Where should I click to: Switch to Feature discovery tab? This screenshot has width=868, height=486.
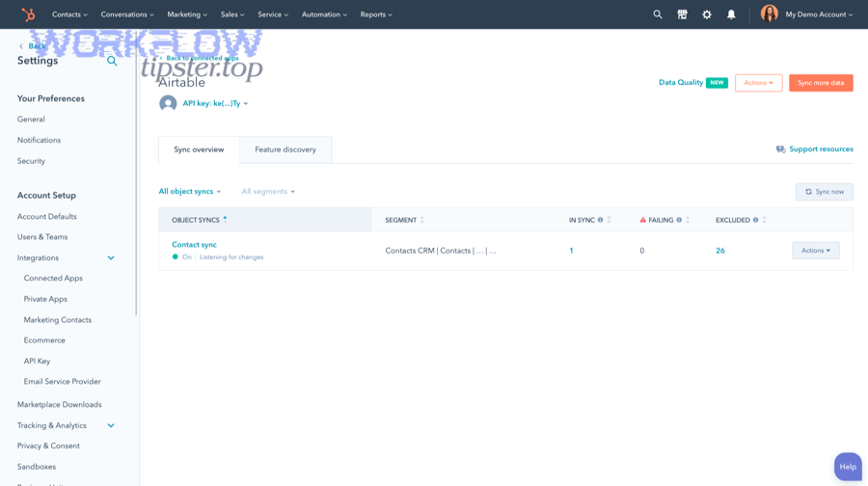click(x=285, y=149)
